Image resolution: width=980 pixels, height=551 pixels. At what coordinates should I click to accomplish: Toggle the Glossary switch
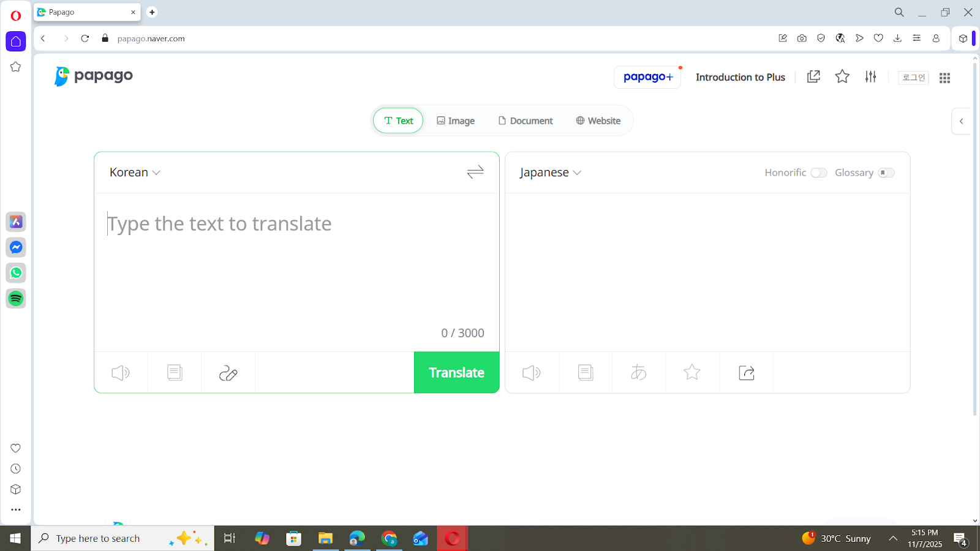886,173
